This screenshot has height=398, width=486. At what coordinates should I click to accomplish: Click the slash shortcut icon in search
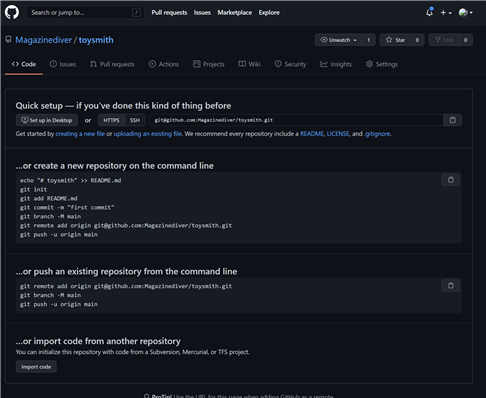(136, 12)
